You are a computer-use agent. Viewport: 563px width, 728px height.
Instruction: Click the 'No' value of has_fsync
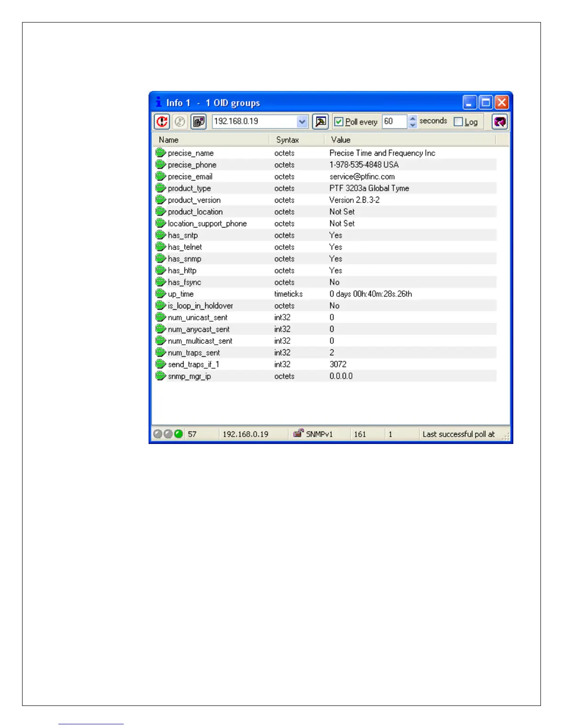334,282
